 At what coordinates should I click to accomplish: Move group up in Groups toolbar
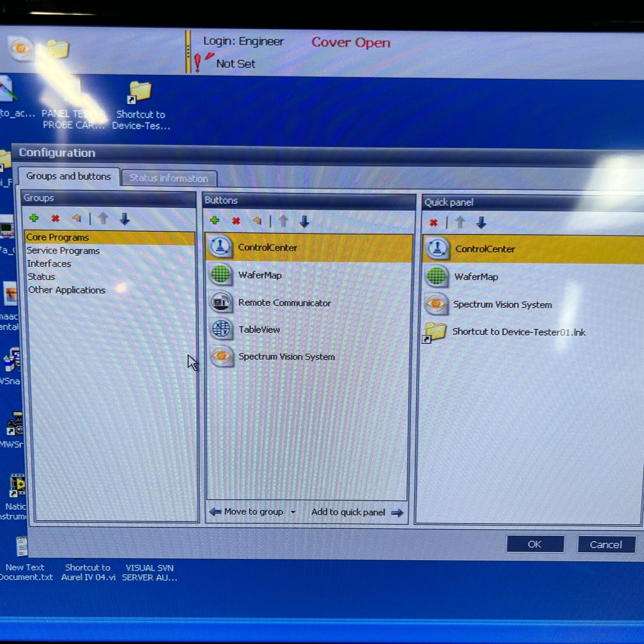point(103,219)
